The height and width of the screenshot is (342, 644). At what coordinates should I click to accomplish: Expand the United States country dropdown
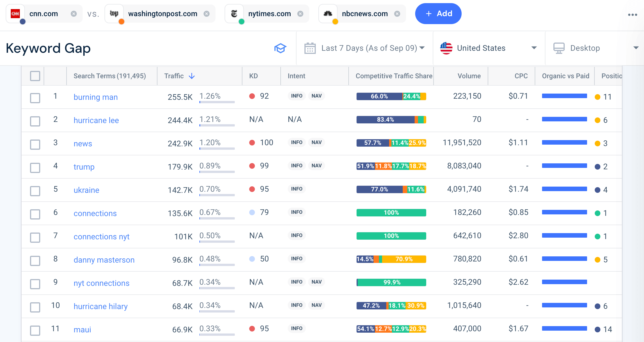pos(534,48)
